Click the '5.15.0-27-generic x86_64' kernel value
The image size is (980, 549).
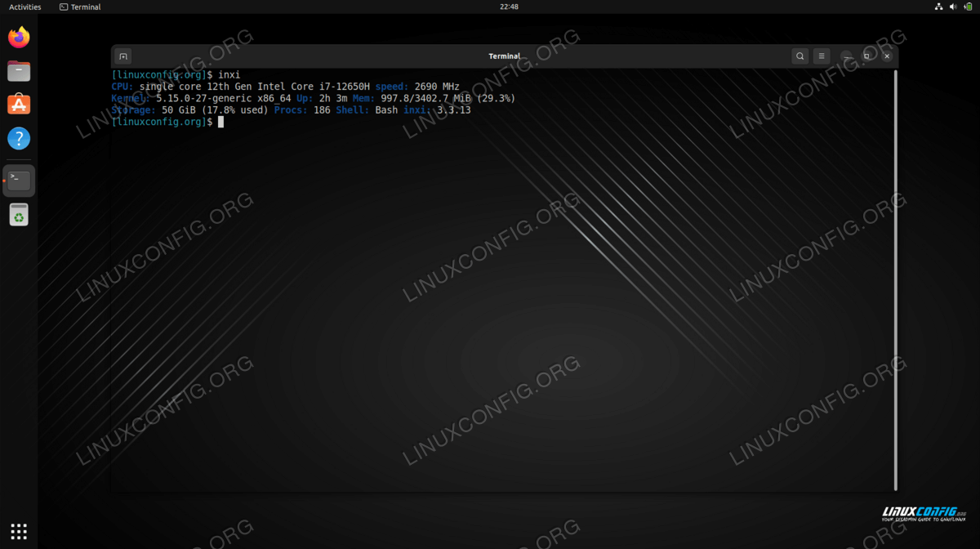(224, 98)
